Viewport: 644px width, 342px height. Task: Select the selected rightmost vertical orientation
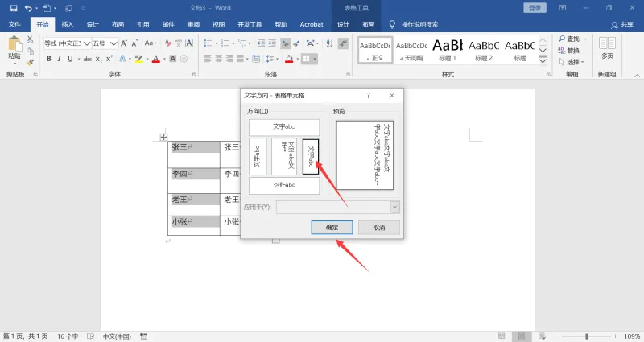(x=311, y=156)
